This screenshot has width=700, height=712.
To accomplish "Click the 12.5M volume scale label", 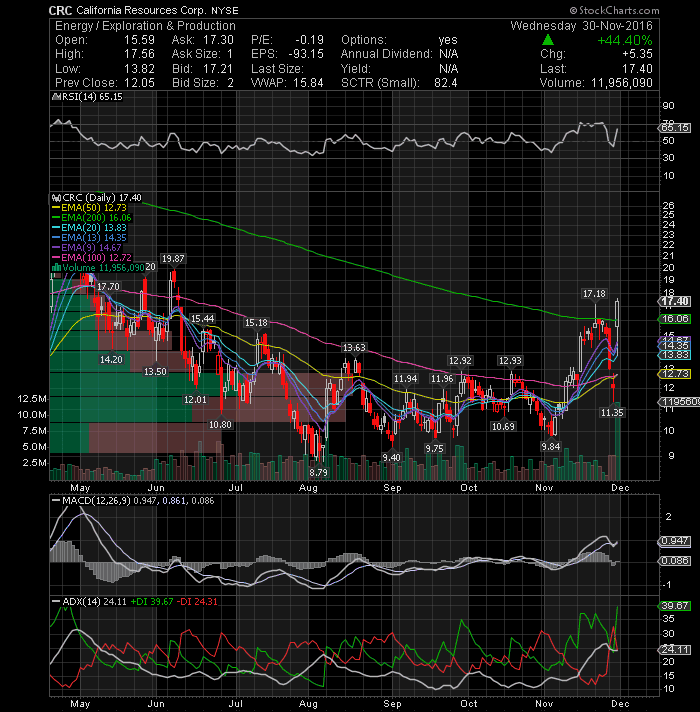I will (32, 399).
